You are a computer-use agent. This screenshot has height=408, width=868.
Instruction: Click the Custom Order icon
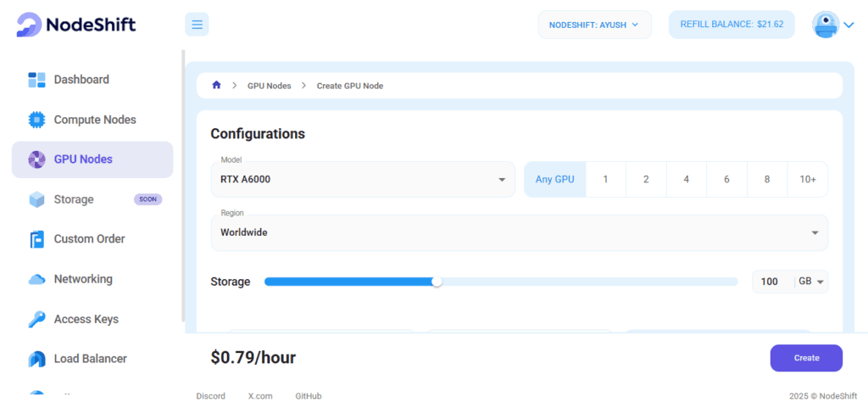36,239
